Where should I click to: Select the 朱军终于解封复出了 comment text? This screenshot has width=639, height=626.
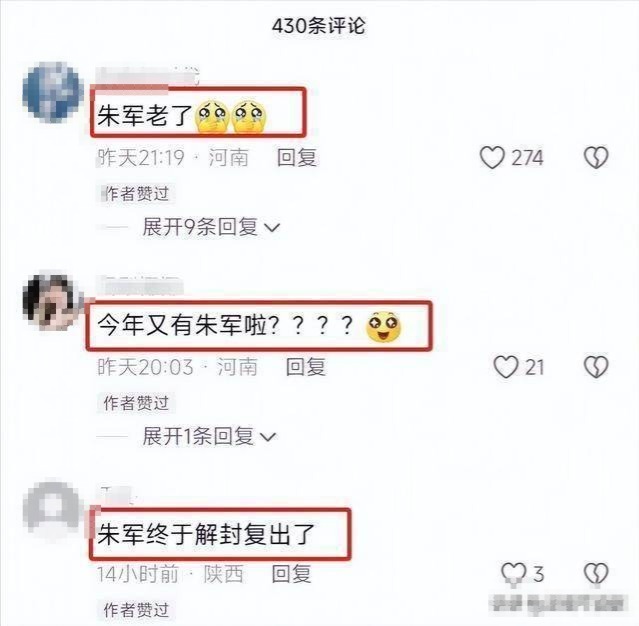pos(206,534)
